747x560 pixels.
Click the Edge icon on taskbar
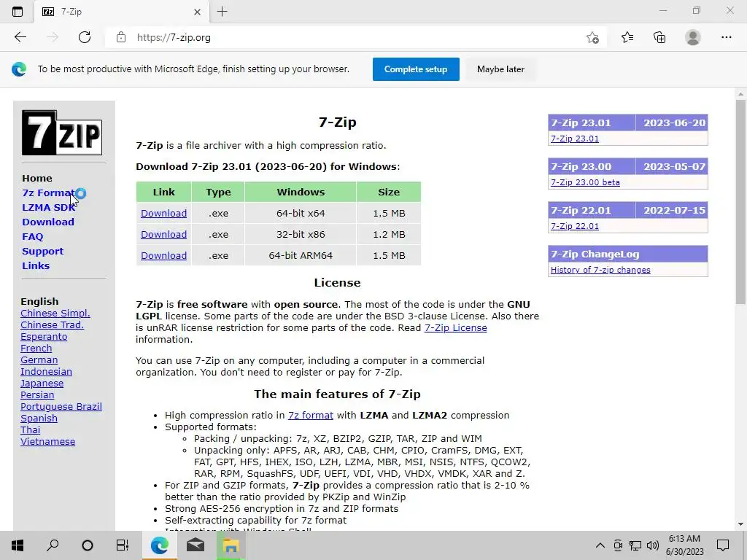(x=159, y=545)
